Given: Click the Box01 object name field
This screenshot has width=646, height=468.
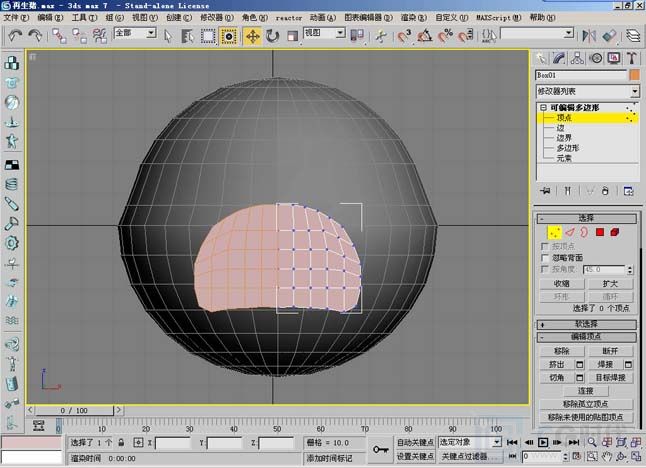Looking at the screenshot, I should point(581,75).
